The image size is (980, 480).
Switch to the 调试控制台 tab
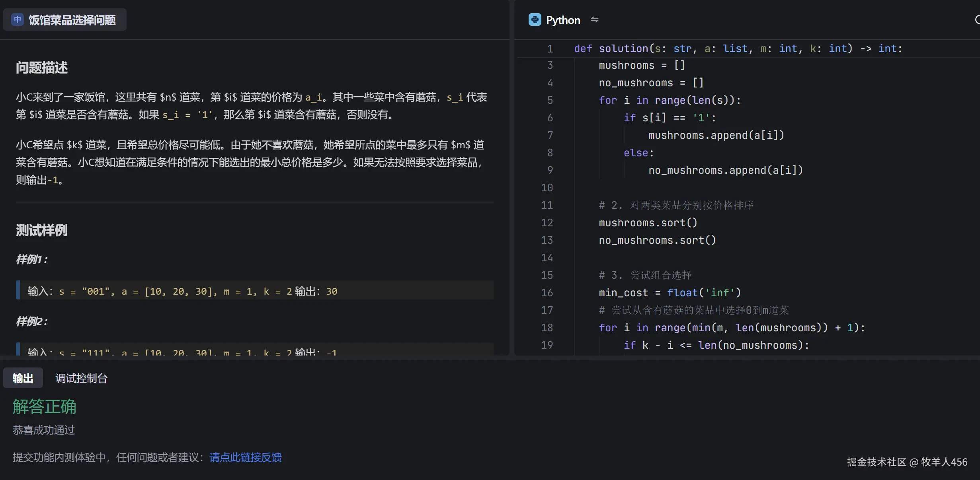[81, 378]
